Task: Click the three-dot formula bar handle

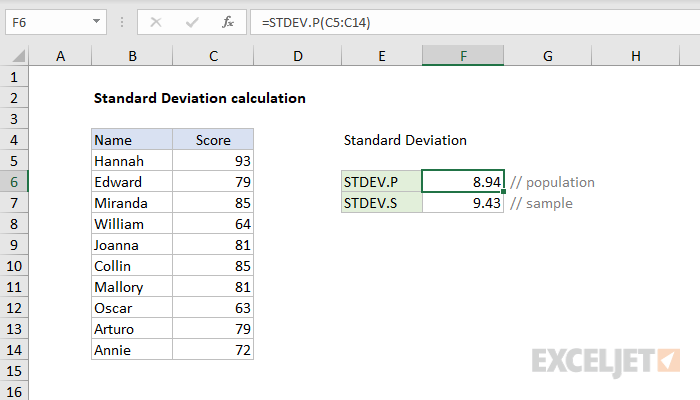Action: (x=124, y=20)
